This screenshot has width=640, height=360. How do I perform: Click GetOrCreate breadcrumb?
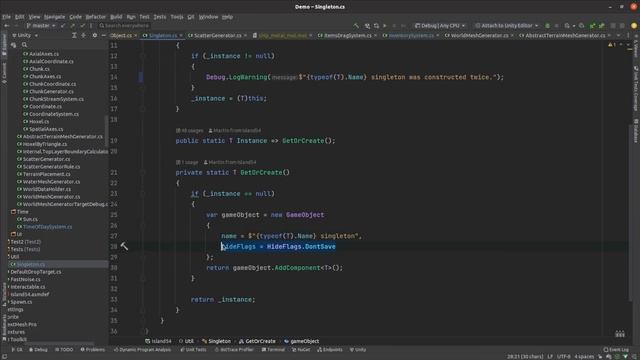258,341
